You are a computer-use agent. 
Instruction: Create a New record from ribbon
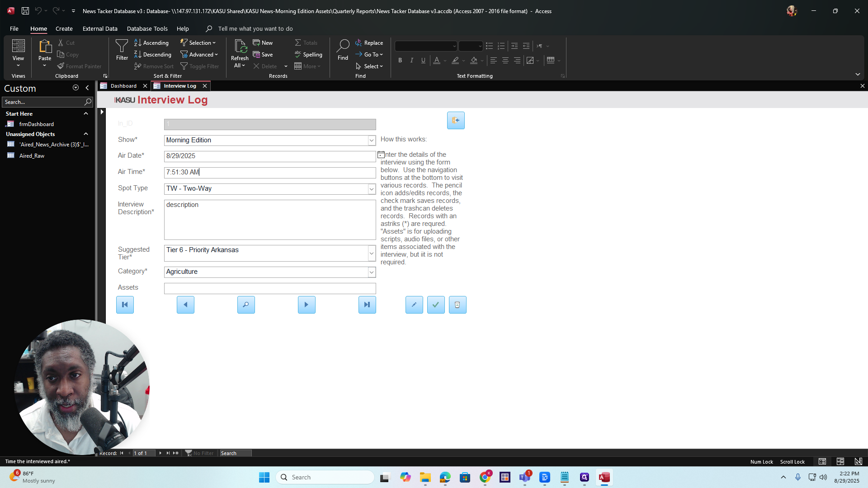tap(263, 42)
